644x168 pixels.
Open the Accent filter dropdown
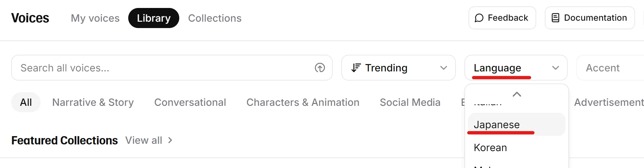click(x=610, y=68)
